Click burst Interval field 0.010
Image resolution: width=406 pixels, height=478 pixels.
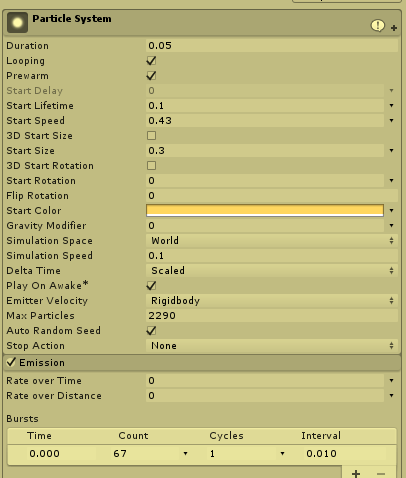345,454
